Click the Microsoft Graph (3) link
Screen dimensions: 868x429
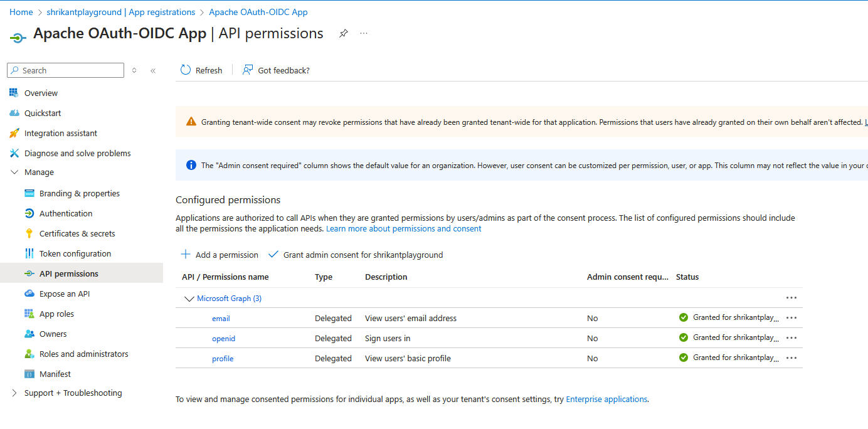point(230,299)
